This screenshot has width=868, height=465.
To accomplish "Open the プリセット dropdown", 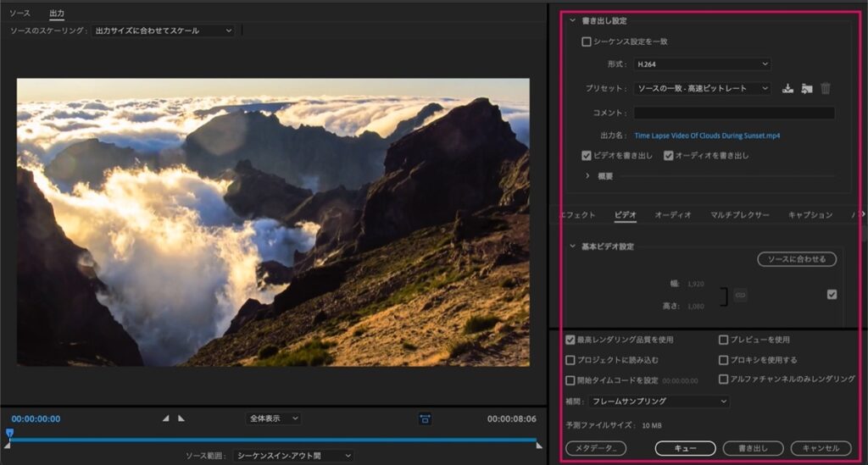I will point(702,88).
